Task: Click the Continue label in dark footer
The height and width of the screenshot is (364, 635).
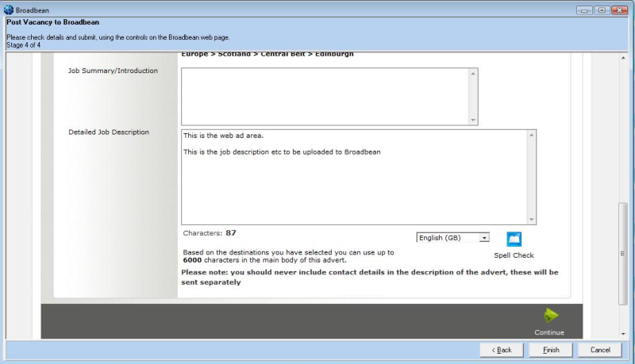Action: click(x=549, y=332)
